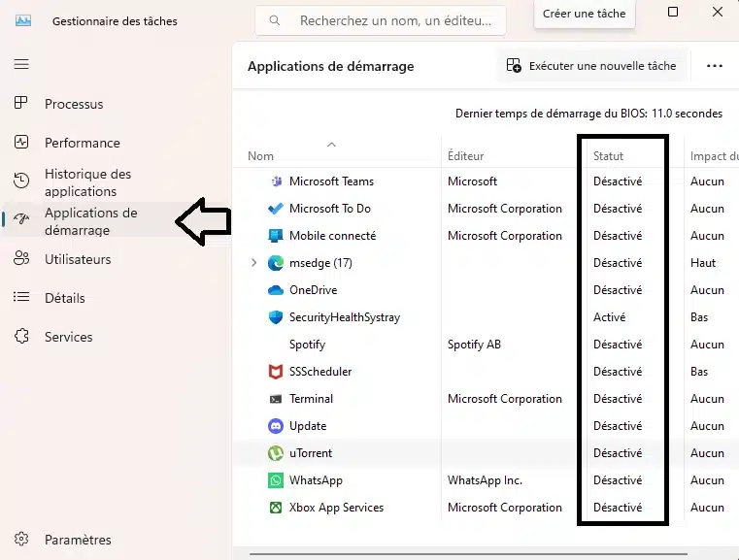The width and height of the screenshot is (739, 560).
Task: Click the Task Manager app icon
Action: click(23, 20)
